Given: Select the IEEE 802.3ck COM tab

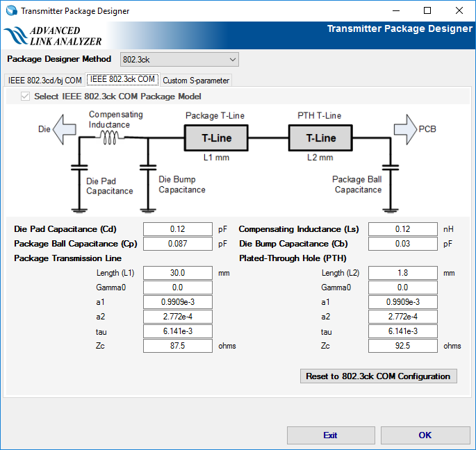Looking at the screenshot, I should pos(123,80).
